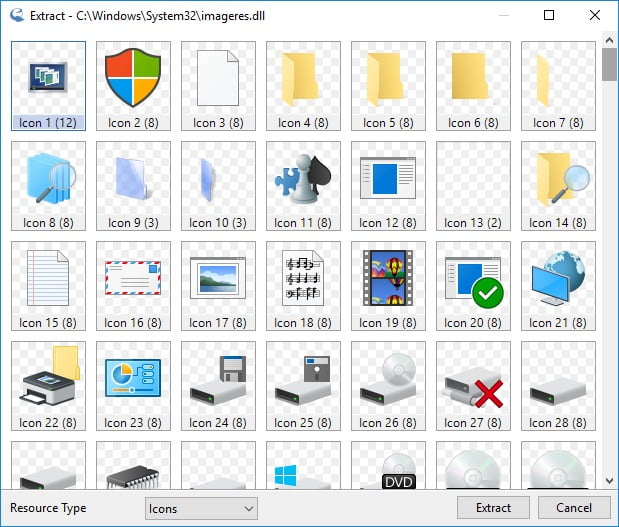
Task: Pick the mail envelope Icon 16
Action: [133, 286]
